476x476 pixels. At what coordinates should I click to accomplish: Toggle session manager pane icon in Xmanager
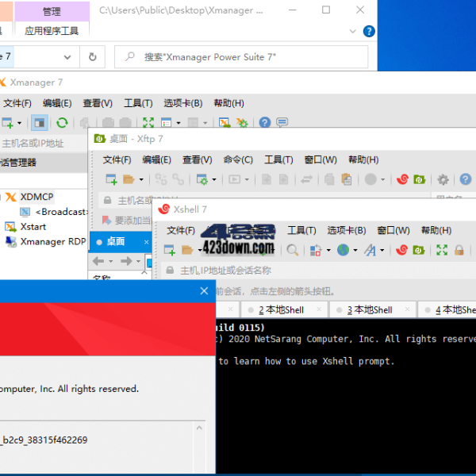pos(40,123)
